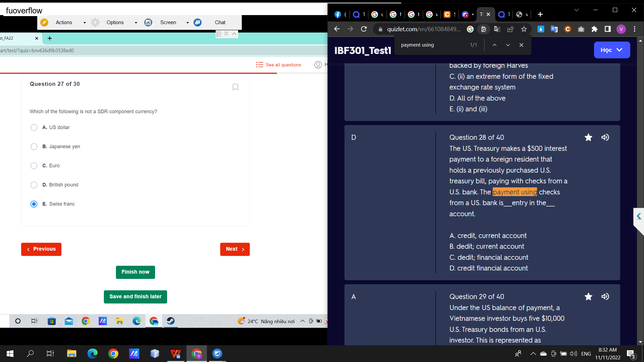
Task: Open a new tab in remote browser
Action: click(50, 38)
